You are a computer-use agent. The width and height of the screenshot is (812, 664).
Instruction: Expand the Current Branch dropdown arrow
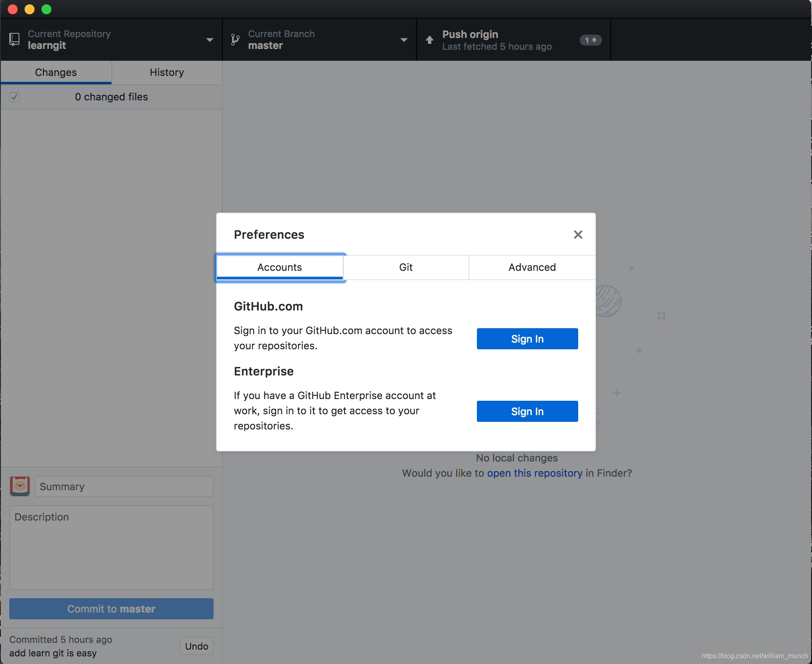[x=403, y=40]
